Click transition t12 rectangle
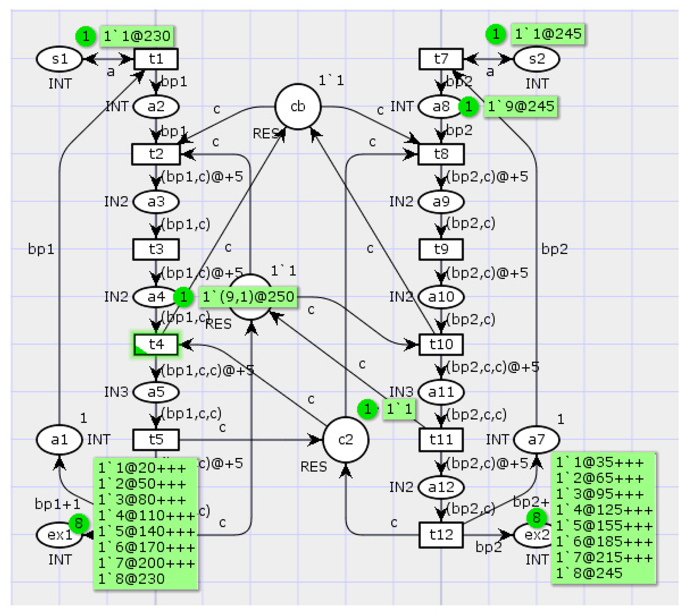The width and height of the screenshot is (692, 616). click(x=441, y=535)
